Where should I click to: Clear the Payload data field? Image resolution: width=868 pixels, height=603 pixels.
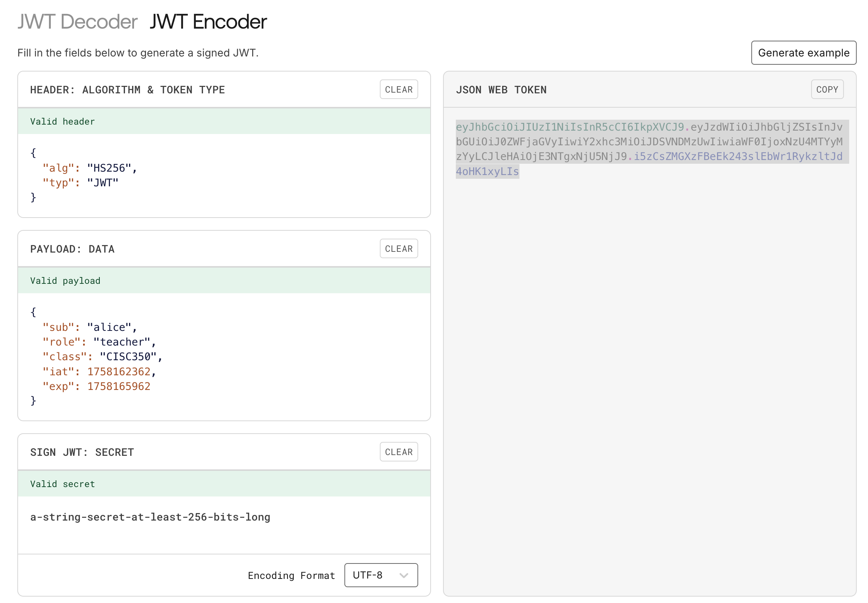click(399, 248)
